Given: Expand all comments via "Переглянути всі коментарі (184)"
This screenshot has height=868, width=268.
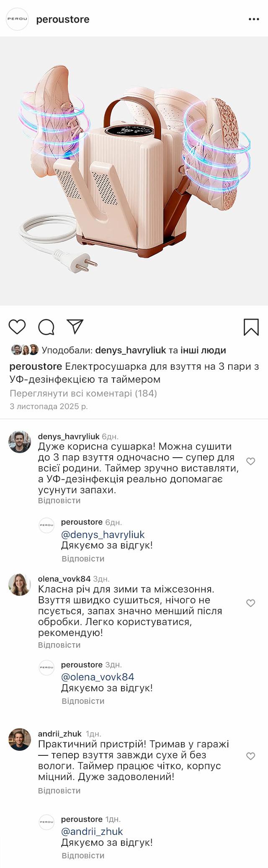Looking at the screenshot, I should click(x=83, y=393).
